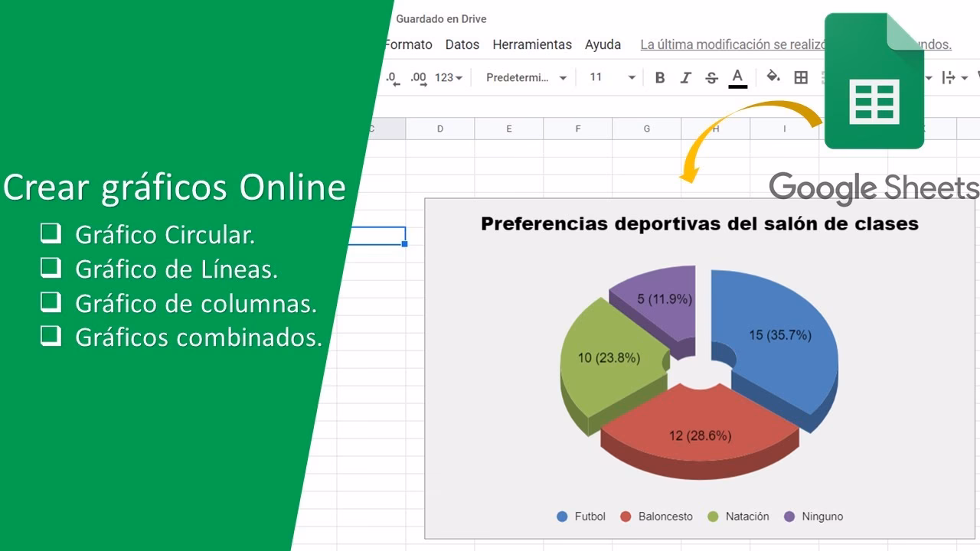Screen dimensions: 980x551
Task: Click the Google Sheets logo icon
Action: 873,80
